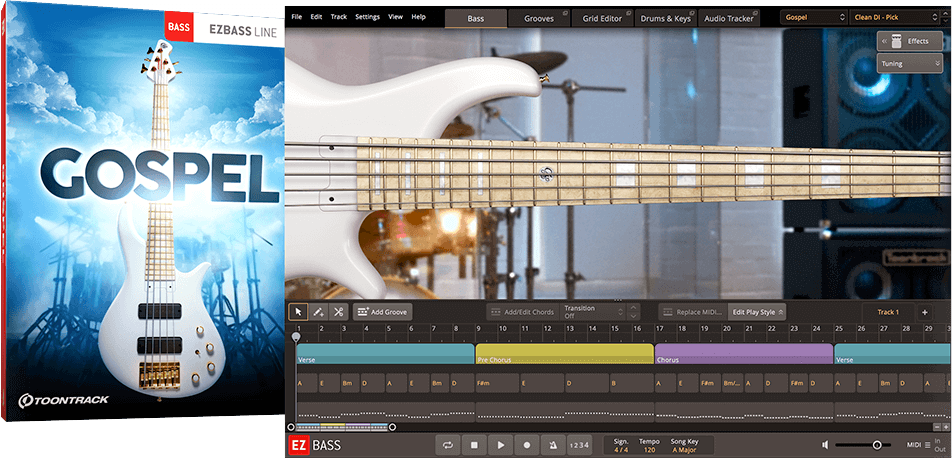Image resolution: width=952 pixels, height=458 pixels.
Task: Expand Edit Play Style panel
Action: (x=756, y=312)
